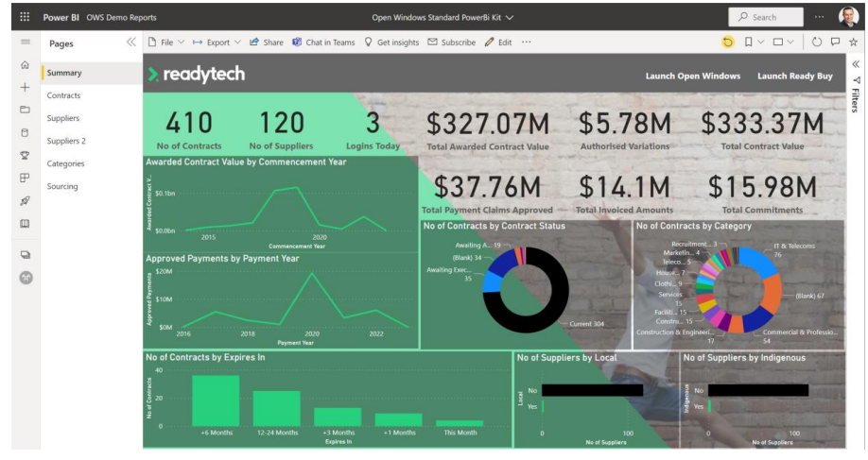Open the Workspaces icon in sidebar
Image resolution: width=868 pixels, height=460 pixels.
[x=25, y=255]
